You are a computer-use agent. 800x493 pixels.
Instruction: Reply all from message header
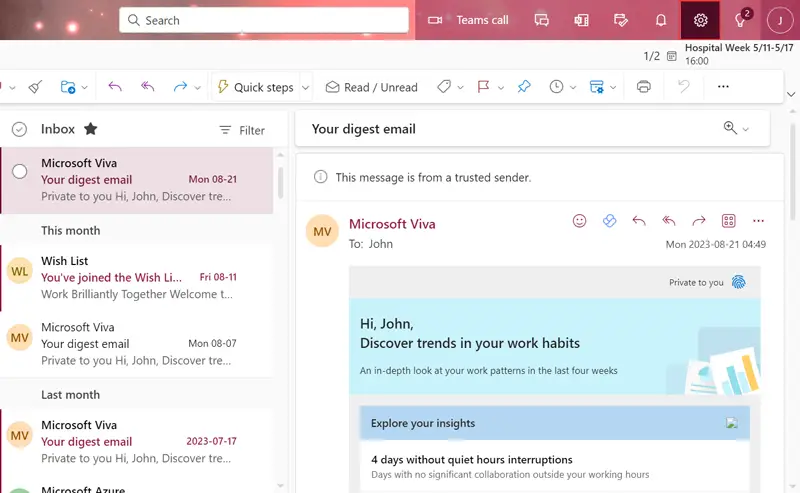(x=669, y=221)
